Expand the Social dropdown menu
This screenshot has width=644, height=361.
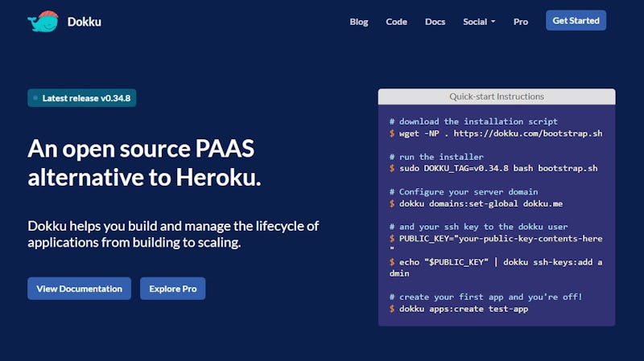pos(479,22)
